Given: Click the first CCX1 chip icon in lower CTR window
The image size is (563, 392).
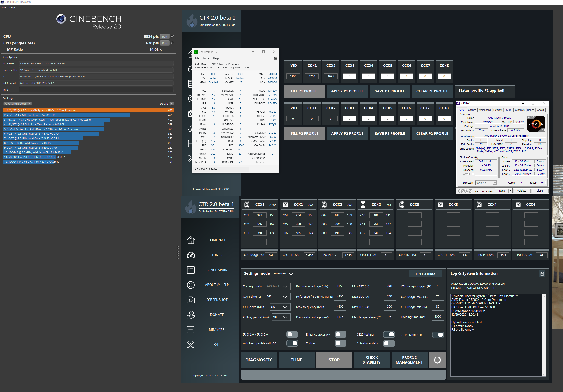Looking at the screenshot, I should [x=246, y=204].
